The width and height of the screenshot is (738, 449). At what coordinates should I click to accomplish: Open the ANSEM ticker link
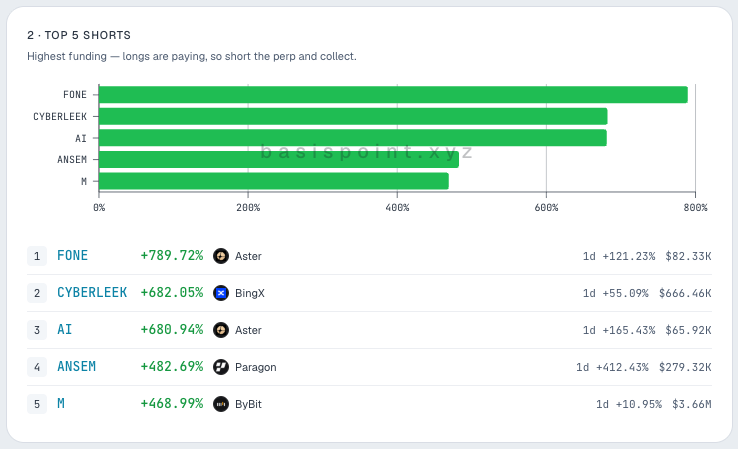coord(76,367)
